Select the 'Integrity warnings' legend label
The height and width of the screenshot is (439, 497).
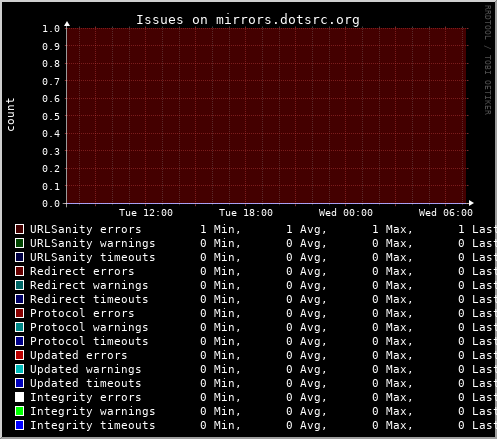[93, 411]
